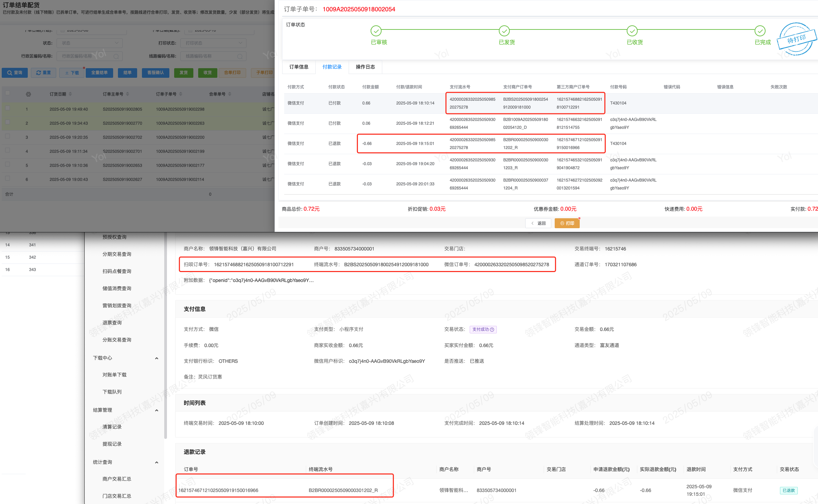
Task: Click the 已发货 step checkmark icon
Action: pos(504,31)
